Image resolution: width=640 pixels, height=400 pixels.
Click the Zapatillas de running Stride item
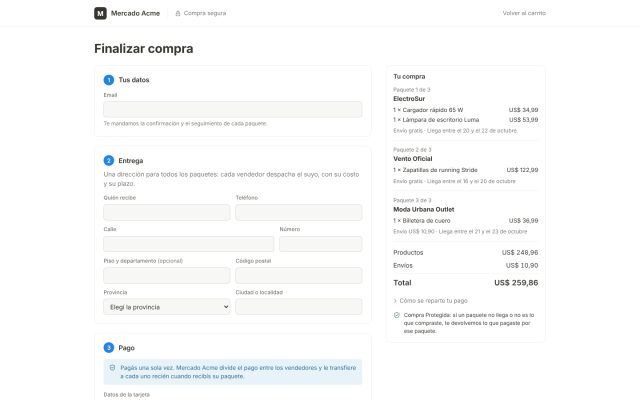[435, 170]
